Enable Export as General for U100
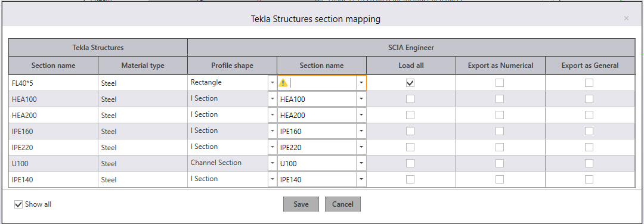Screen dimensions: 644x224 [x=589, y=163]
